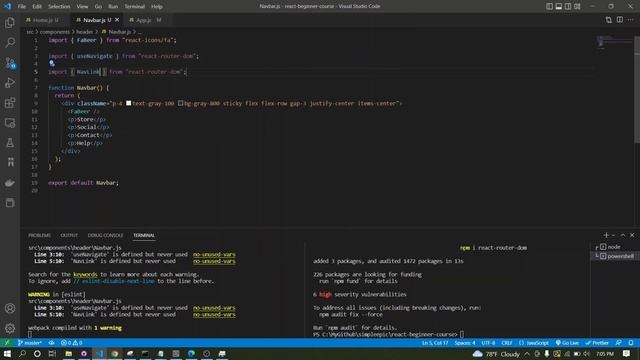Click the Open Changes icon in editor toolbar
Image resolution: width=640 pixels, height=360 pixels.
[x=609, y=20]
